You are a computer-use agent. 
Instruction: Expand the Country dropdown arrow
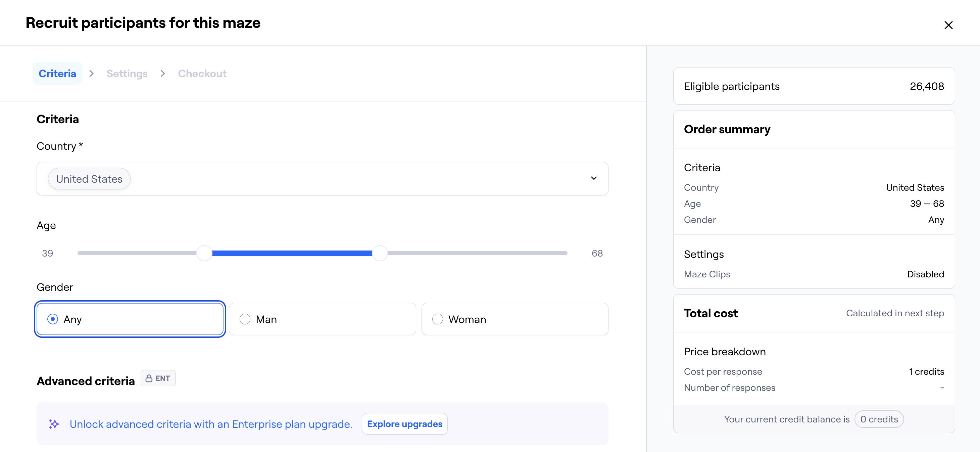tap(593, 178)
